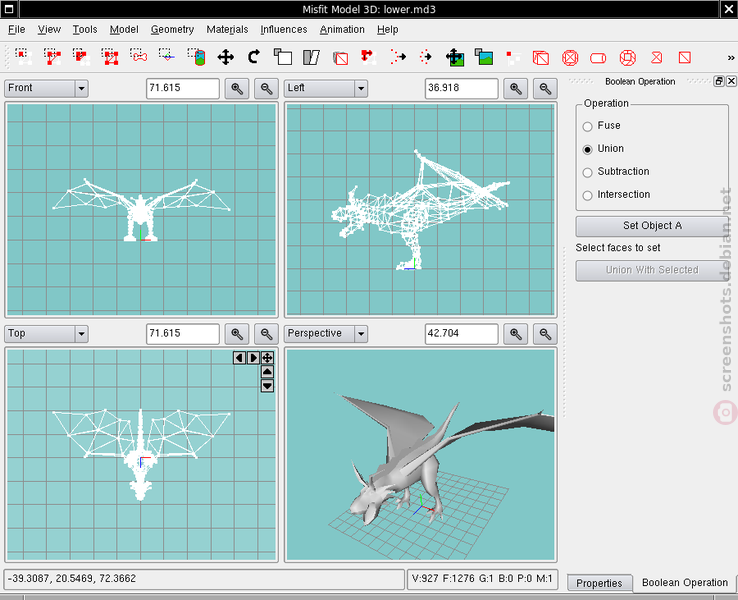Expand the toolbar overflow chevron
The height and width of the screenshot is (600, 738).
coord(730,58)
